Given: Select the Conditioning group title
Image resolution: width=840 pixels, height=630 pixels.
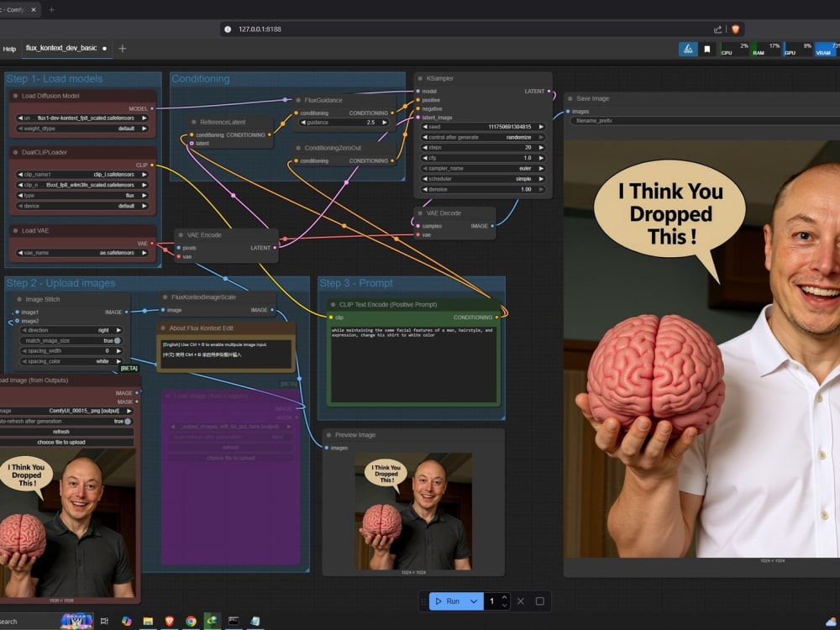Looking at the screenshot, I should click(201, 79).
